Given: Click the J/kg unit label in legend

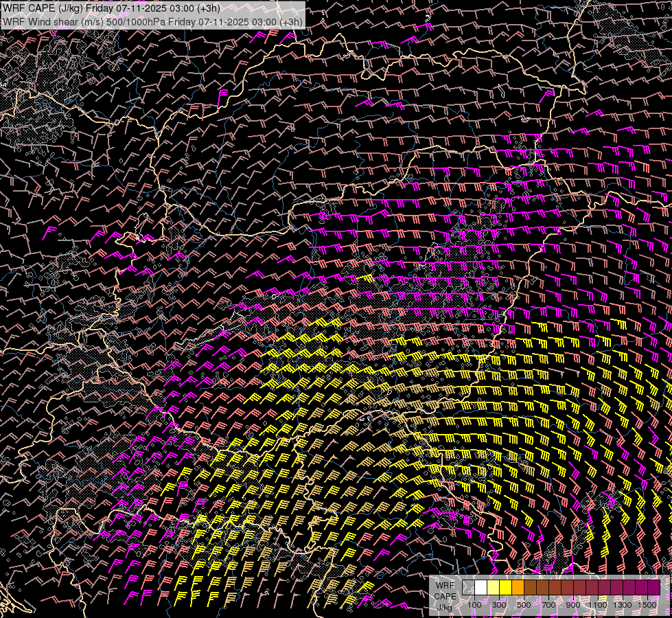Looking at the screenshot, I should click(x=444, y=608).
